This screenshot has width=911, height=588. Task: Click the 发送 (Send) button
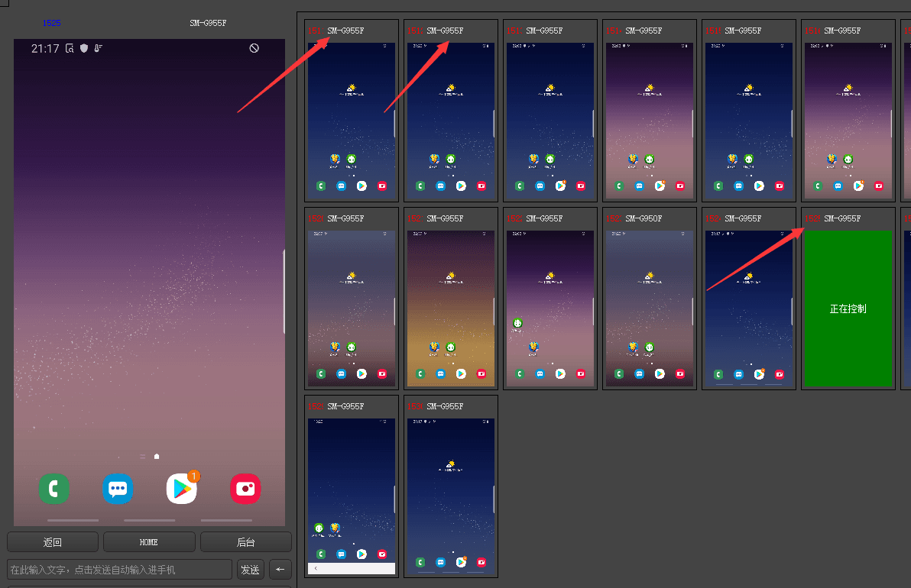(251, 570)
